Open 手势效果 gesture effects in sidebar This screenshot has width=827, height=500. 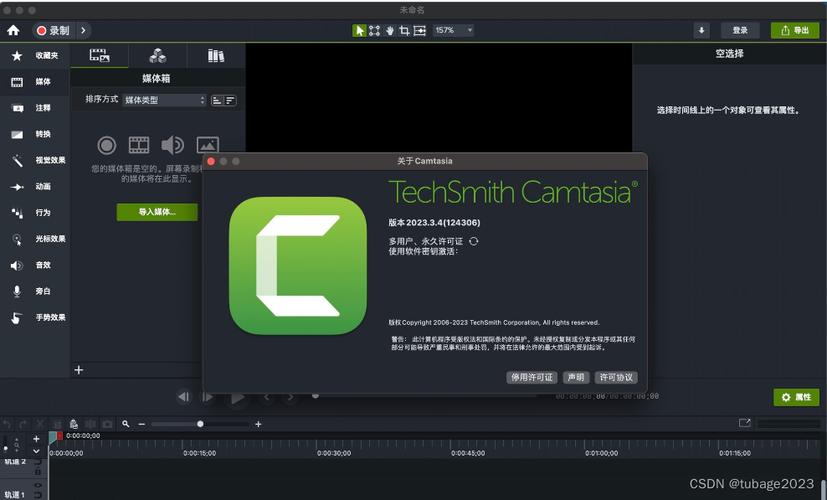click(x=35, y=318)
